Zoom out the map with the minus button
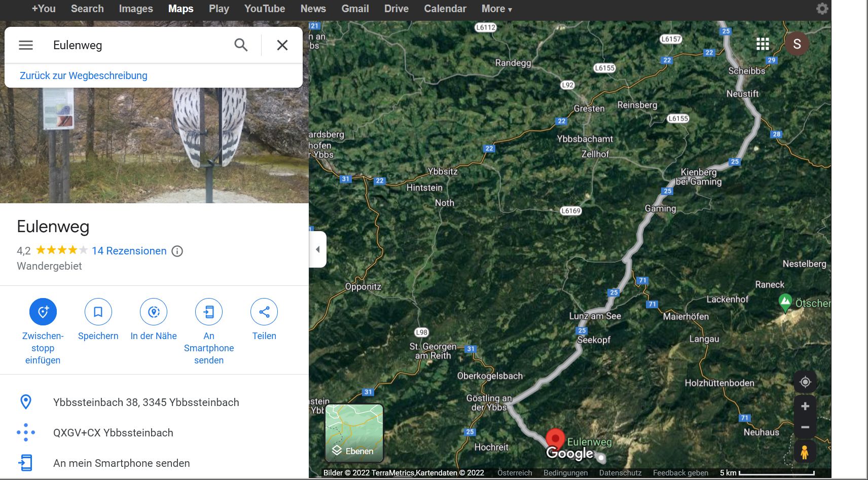Screen dimensions: 868x480 (x=805, y=427)
